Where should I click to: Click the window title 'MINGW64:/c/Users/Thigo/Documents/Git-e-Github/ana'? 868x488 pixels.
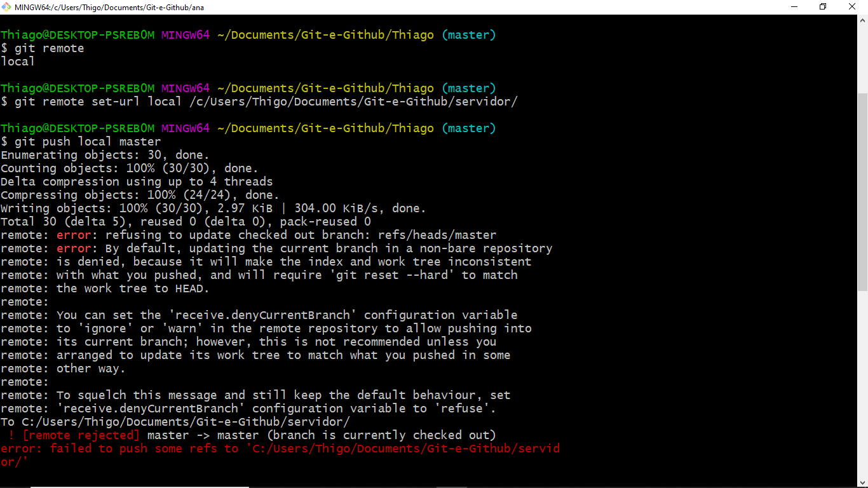click(109, 7)
